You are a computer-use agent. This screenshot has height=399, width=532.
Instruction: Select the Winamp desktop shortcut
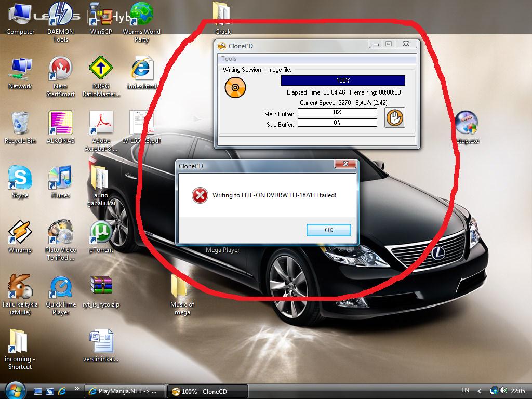pyautogui.click(x=20, y=237)
